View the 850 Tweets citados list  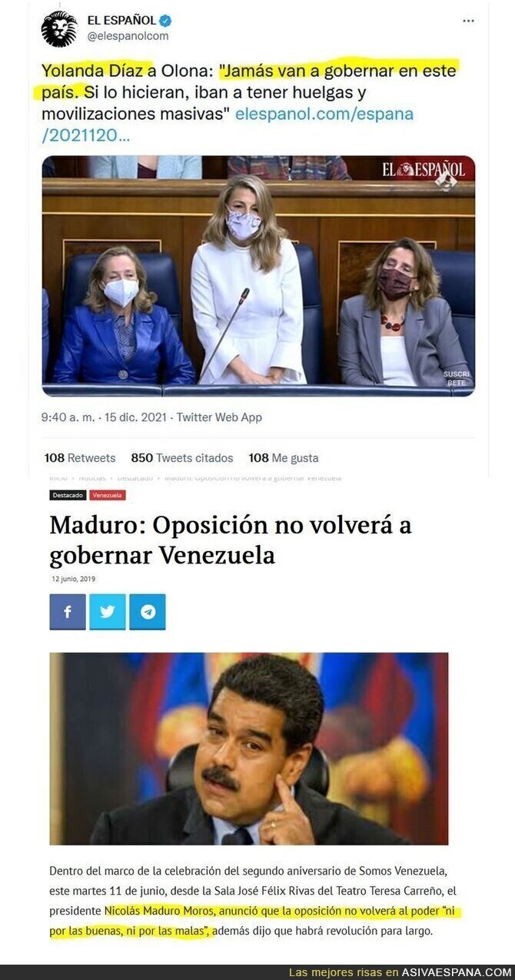click(182, 458)
